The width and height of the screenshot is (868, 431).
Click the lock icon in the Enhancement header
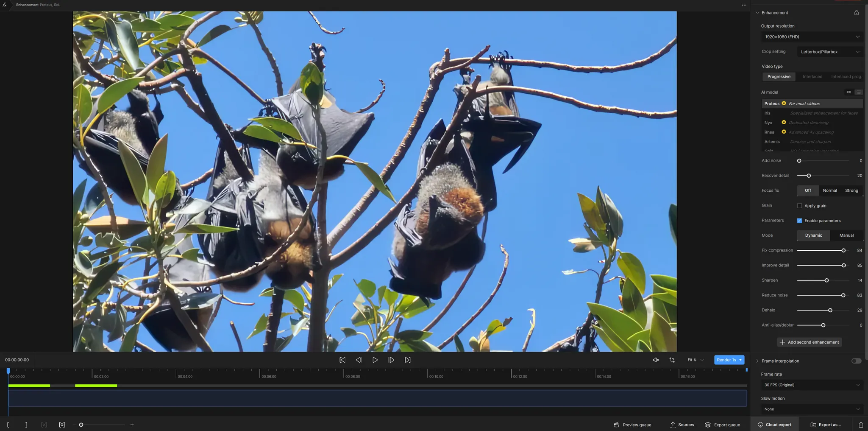pyautogui.click(x=856, y=13)
